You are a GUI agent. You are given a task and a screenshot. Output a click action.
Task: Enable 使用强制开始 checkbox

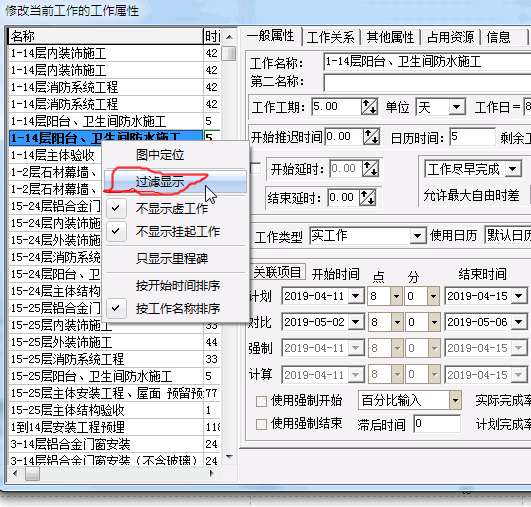[261, 401]
